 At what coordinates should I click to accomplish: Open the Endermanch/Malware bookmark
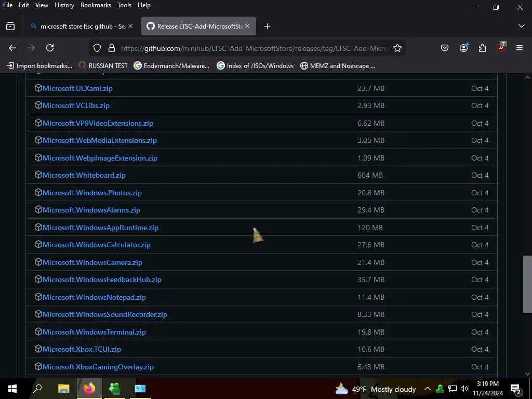(171, 66)
